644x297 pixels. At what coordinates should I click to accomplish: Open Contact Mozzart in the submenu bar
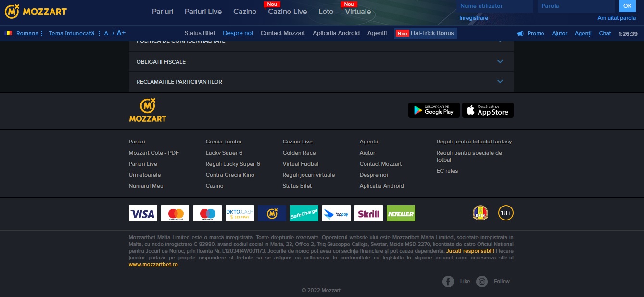(x=283, y=33)
